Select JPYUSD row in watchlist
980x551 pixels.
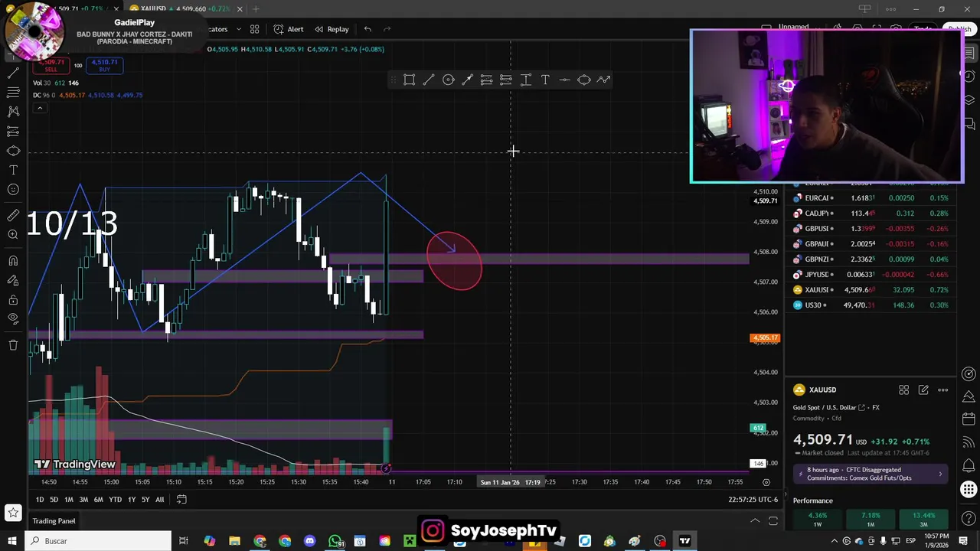(871, 275)
